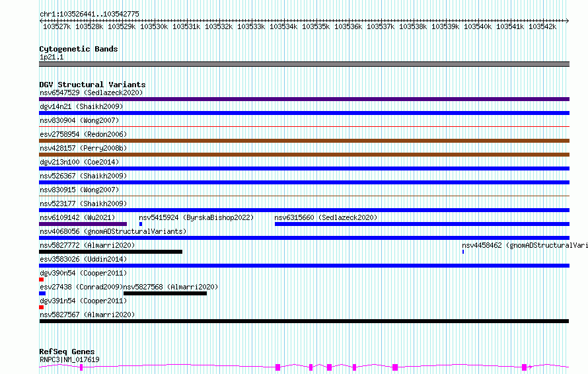This screenshot has height=374, width=588.
Task: Open nsv5415924 (ByrskaBishop2022) label
Action: pos(196,217)
